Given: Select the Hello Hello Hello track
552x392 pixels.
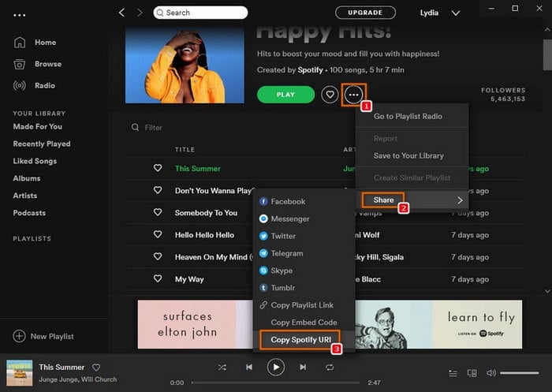Looking at the screenshot, I should click(204, 235).
